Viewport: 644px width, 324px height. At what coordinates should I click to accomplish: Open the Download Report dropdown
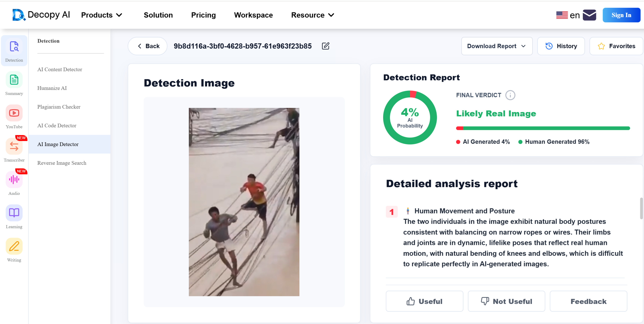(497, 46)
